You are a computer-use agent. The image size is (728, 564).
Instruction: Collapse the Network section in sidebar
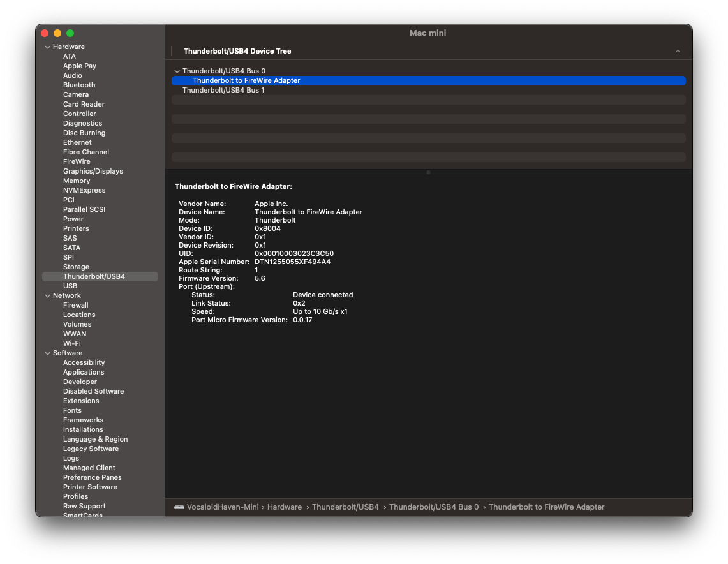pos(47,295)
